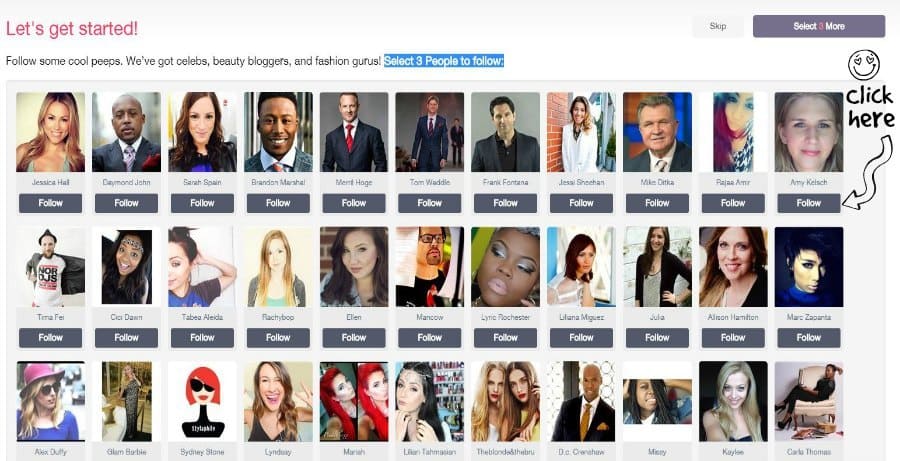The height and width of the screenshot is (461, 900).
Task: Follow Lyric Rochester
Action: (506, 338)
